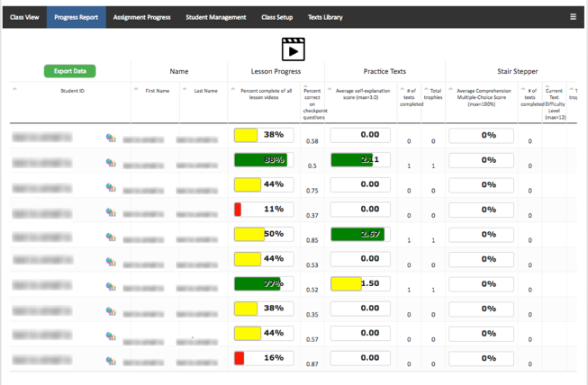Click the 11% lesson progress bar
This screenshot has height=385, width=588.
[x=264, y=210]
